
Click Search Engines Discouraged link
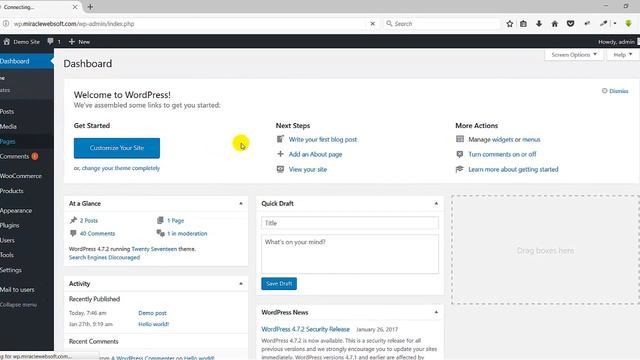(x=104, y=258)
